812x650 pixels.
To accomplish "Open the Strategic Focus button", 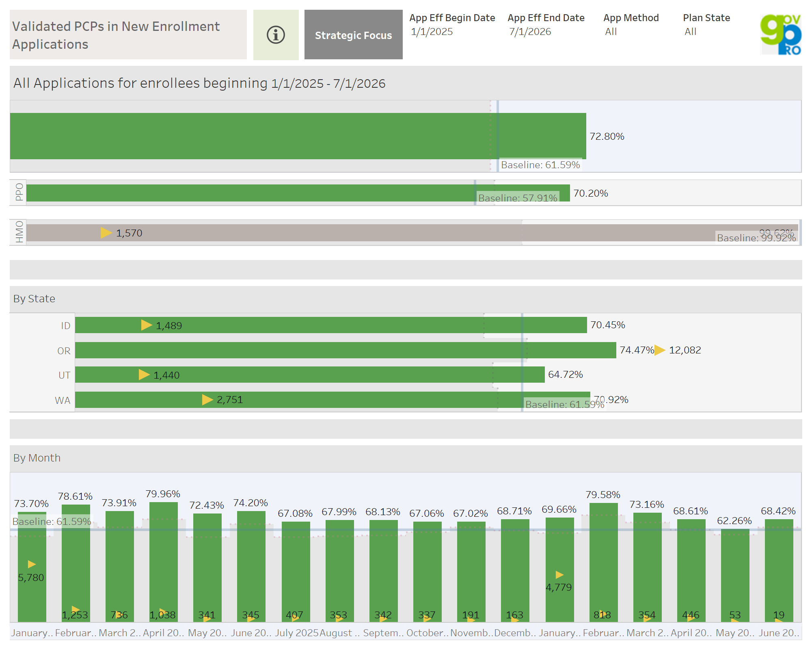I will click(x=353, y=35).
